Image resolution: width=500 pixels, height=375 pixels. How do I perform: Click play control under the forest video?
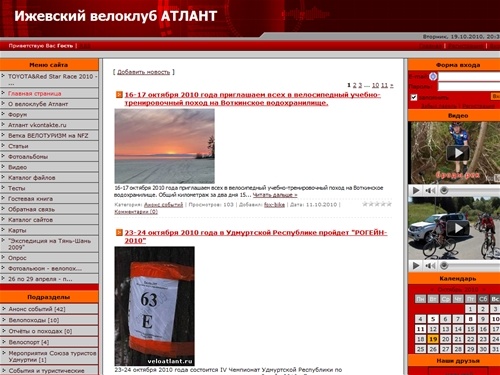[416, 190]
